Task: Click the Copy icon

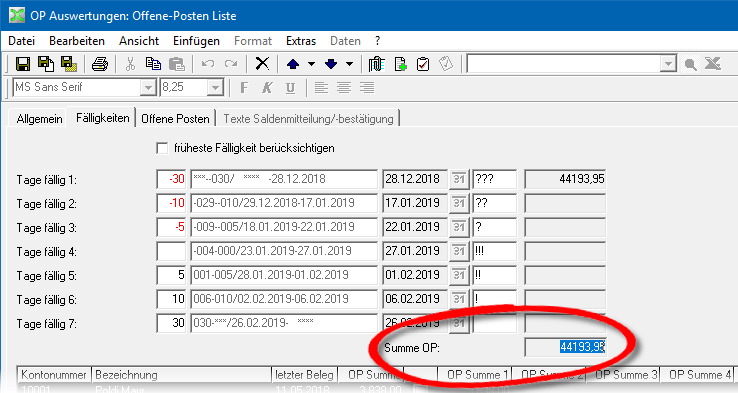Action: [153, 64]
